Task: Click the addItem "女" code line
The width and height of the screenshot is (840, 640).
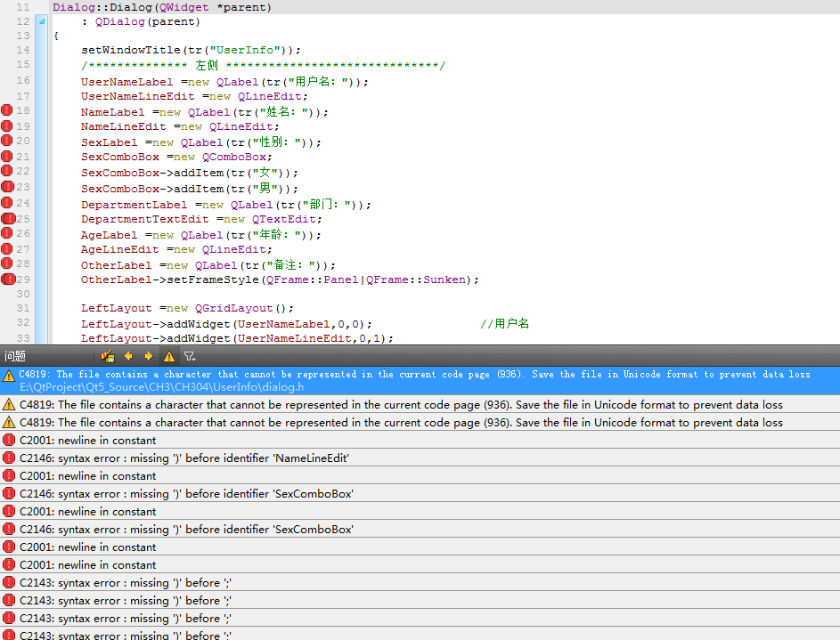Action: [x=189, y=173]
